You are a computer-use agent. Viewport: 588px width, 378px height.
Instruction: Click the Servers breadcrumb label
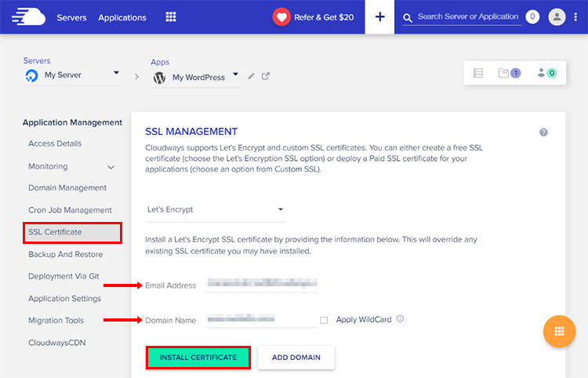[37, 60]
